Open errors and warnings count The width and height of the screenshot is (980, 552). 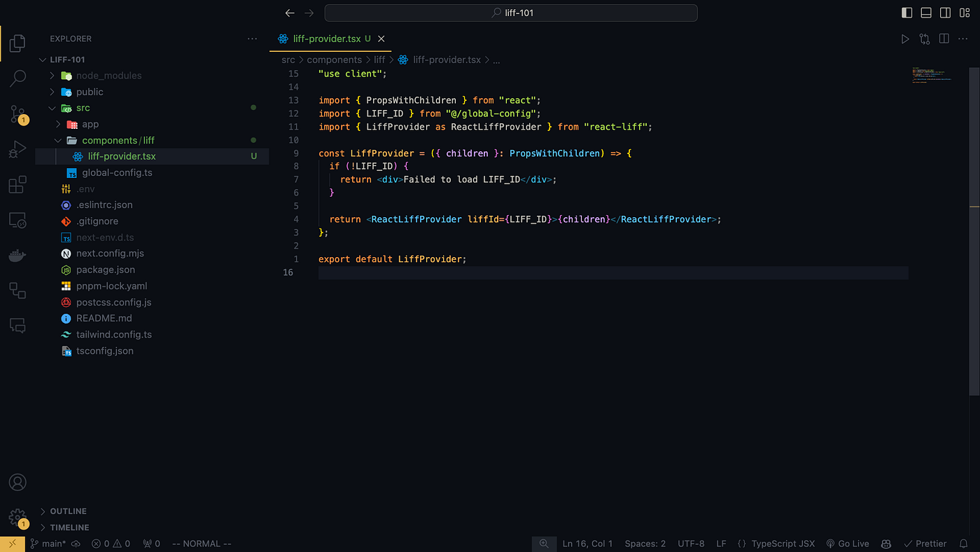[111, 544]
